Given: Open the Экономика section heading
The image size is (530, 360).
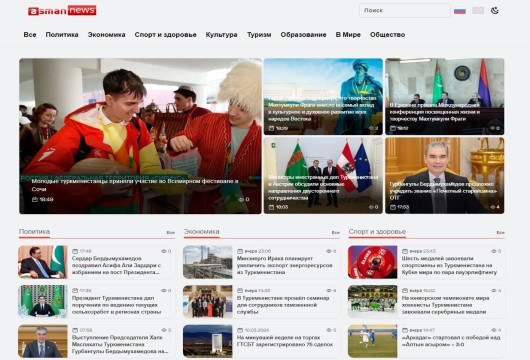Looking at the screenshot, I should click(201, 232).
